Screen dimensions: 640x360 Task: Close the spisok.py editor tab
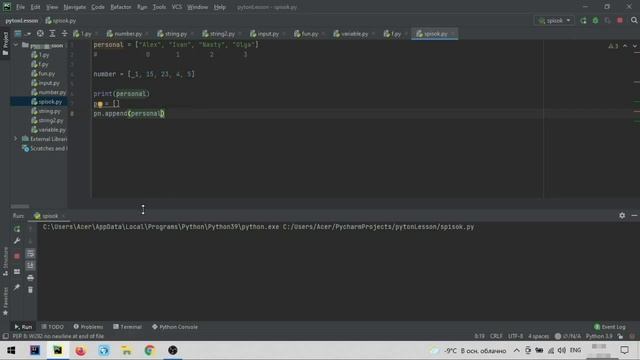point(453,34)
